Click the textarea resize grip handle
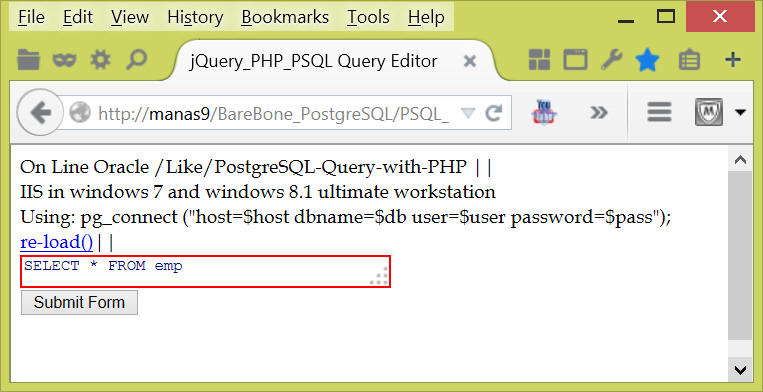The width and height of the screenshot is (763, 392). 380,276
